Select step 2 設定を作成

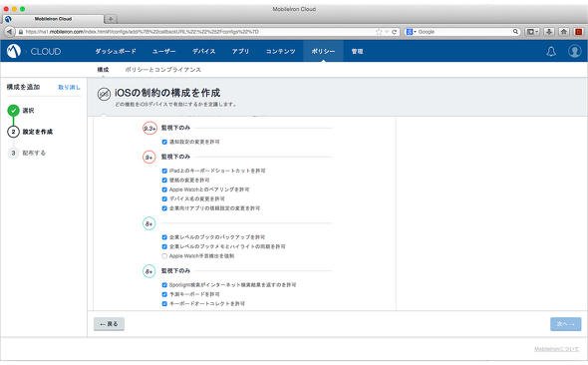pyautogui.click(x=30, y=132)
